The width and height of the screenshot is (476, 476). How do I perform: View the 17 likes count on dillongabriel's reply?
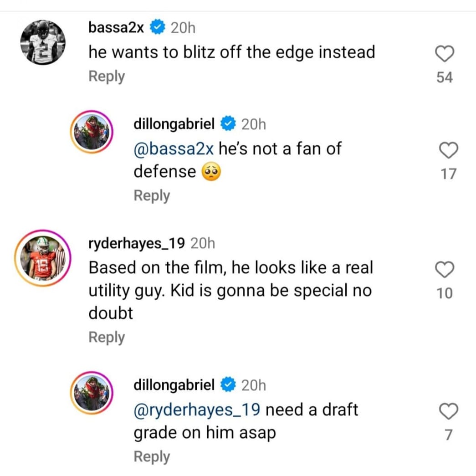(x=449, y=174)
